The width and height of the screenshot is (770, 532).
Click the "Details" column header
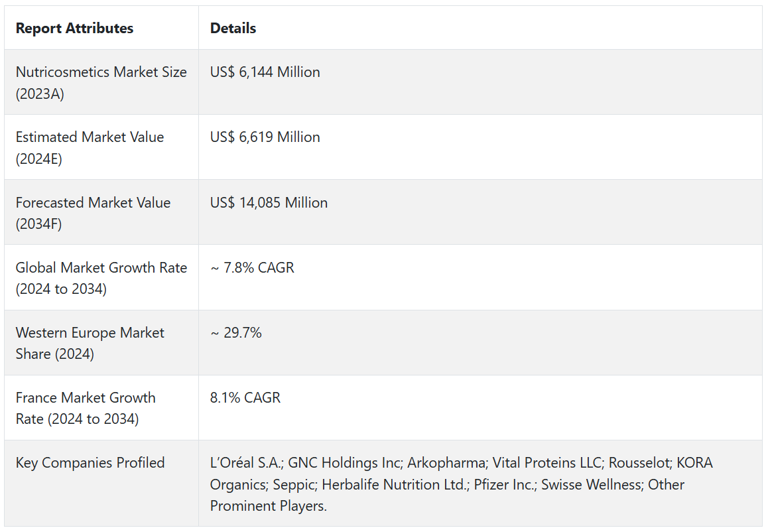pyautogui.click(x=233, y=29)
